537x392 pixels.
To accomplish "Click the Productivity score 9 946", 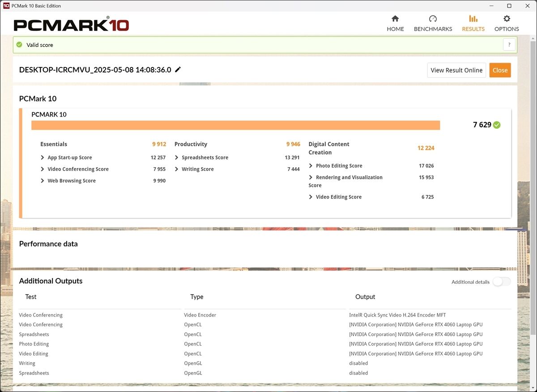I will click(x=293, y=144).
